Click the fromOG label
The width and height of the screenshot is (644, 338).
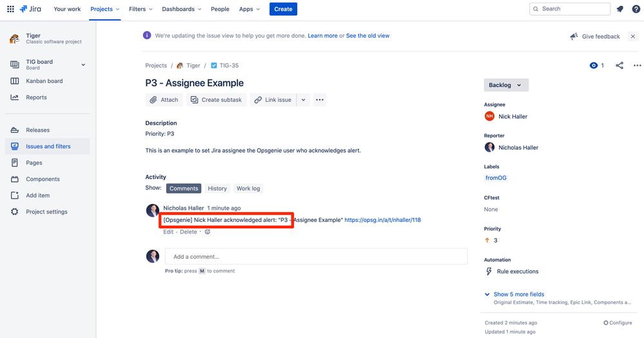coord(496,178)
